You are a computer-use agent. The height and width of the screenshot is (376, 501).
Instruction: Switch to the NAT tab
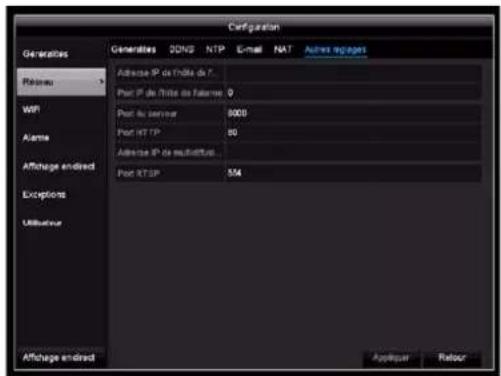coord(283,49)
